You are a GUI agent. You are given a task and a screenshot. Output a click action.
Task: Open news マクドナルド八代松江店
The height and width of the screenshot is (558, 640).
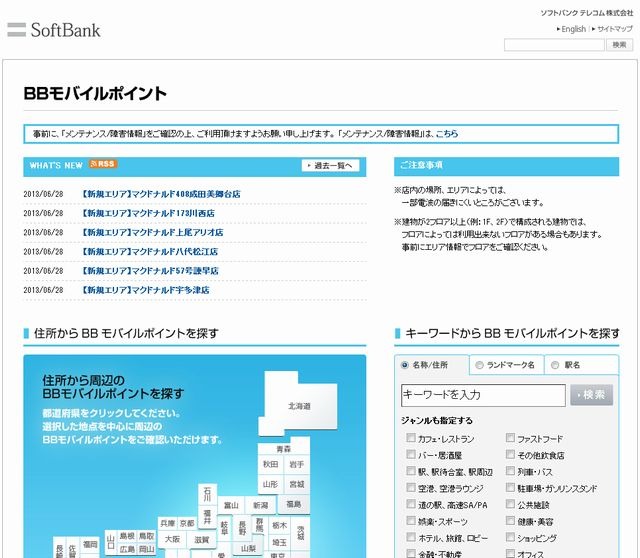150,251
